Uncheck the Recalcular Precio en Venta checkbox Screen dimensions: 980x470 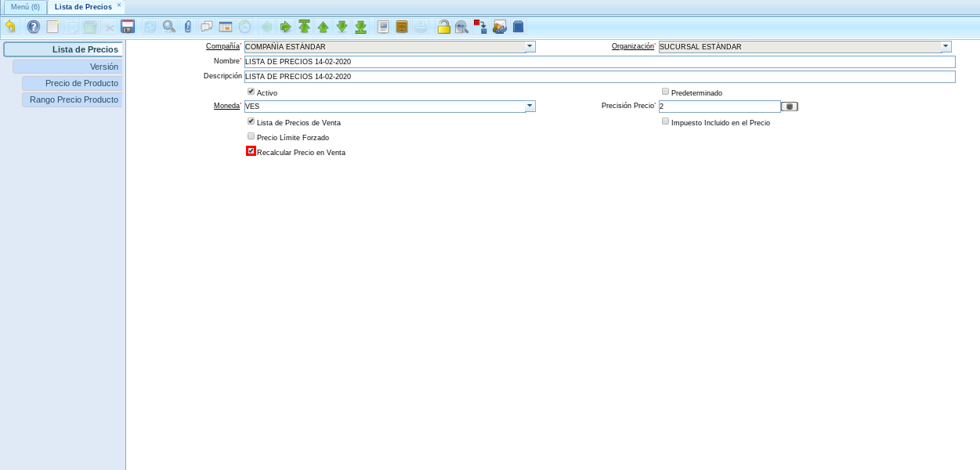[251, 151]
